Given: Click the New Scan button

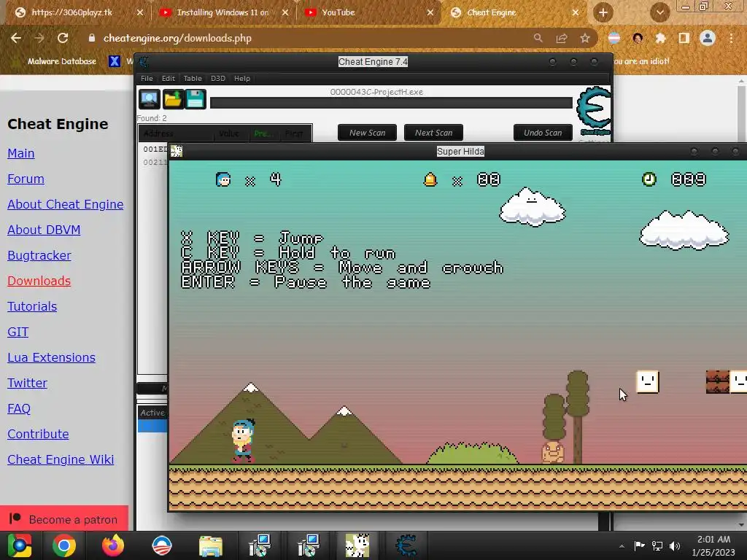Looking at the screenshot, I should tap(368, 133).
